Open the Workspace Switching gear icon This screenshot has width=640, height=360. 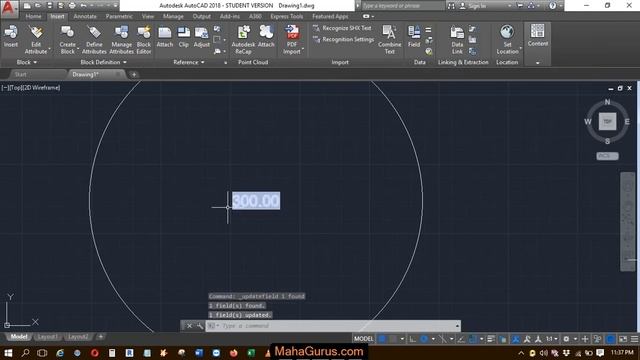(x=566, y=339)
